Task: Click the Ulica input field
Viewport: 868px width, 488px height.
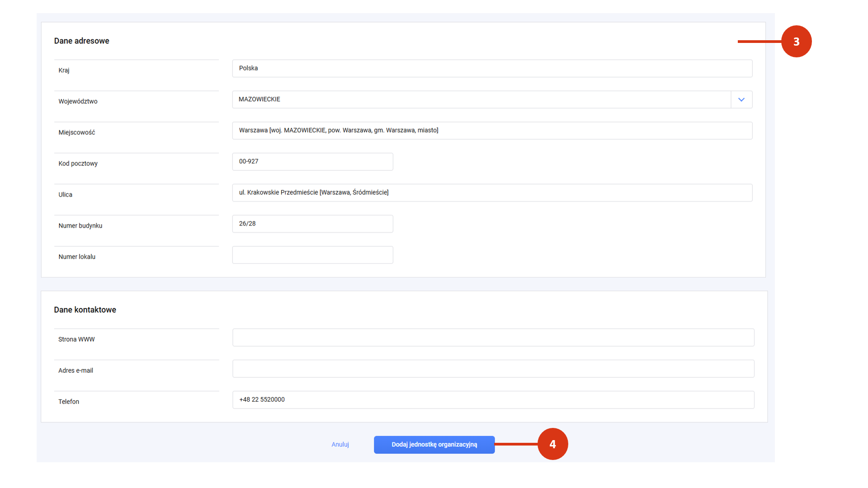Action: [492, 192]
